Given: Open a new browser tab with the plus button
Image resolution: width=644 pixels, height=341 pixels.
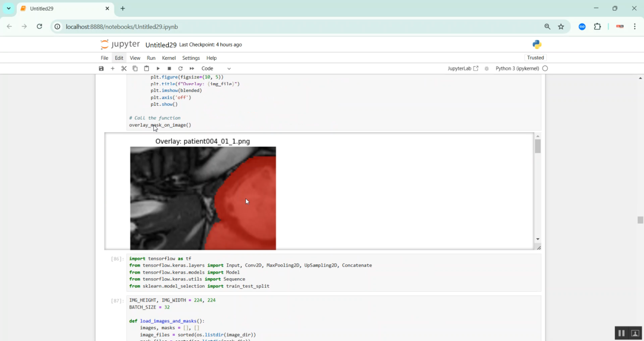Looking at the screenshot, I should 123,9.
